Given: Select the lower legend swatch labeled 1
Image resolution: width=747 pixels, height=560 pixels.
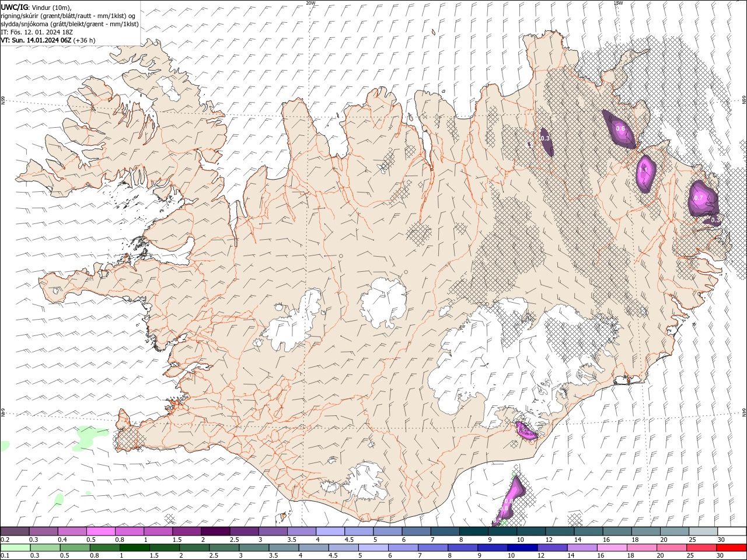Looking at the screenshot, I should (134, 548).
